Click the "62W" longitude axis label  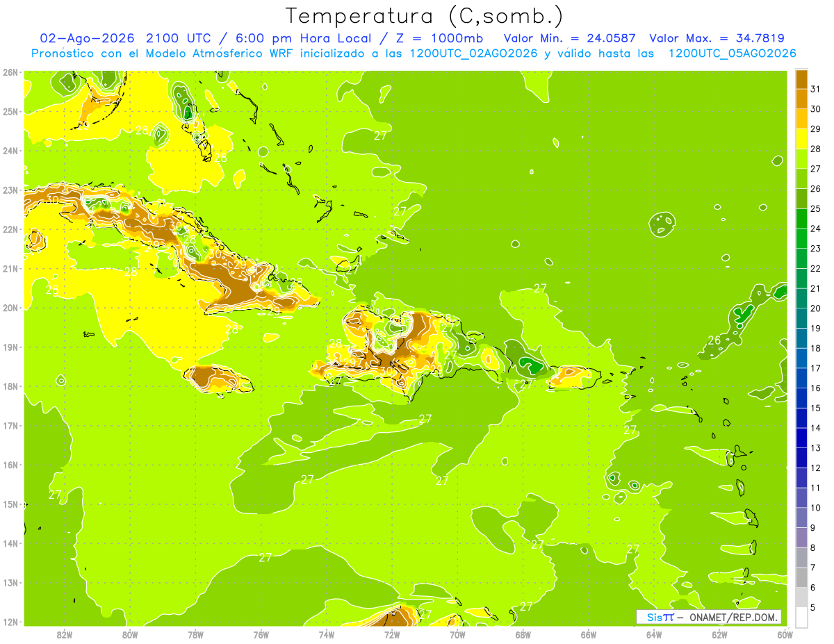click(719, 634)
